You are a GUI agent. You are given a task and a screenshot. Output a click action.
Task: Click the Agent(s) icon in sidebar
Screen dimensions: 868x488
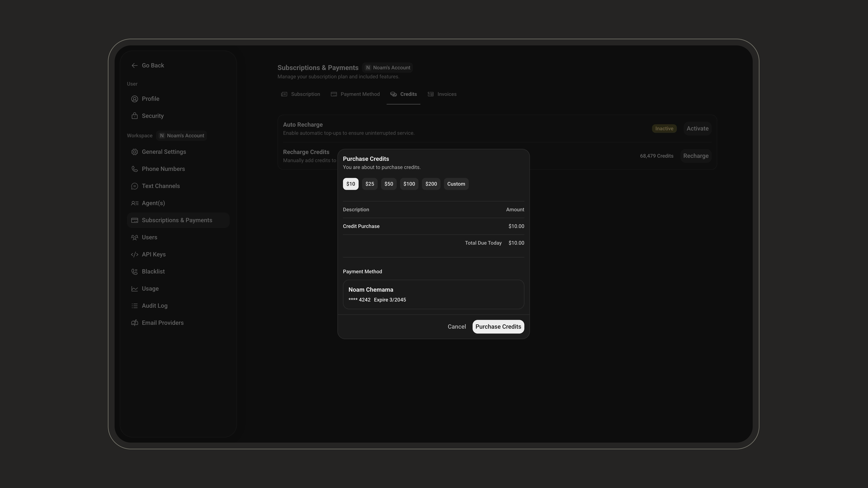click(134, 203)
